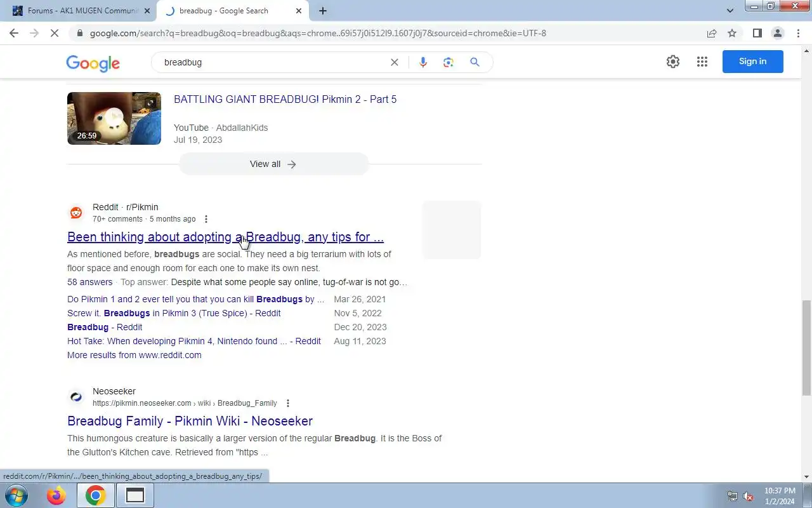
Task: Click the Reddit favicon icon
Action: 76,213
